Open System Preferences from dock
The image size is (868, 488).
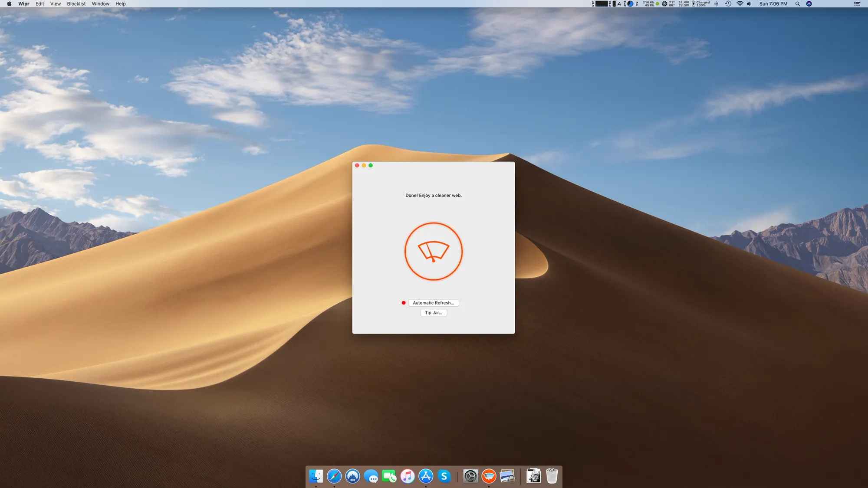[470, 476]
